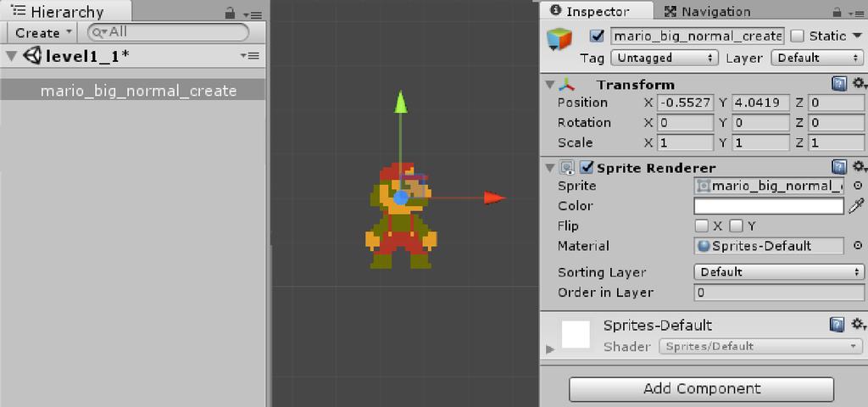The image size is (868, 407).
Task: Click the Mario sprite's green boots in the Scene view
Action: (x=401, y=261)
